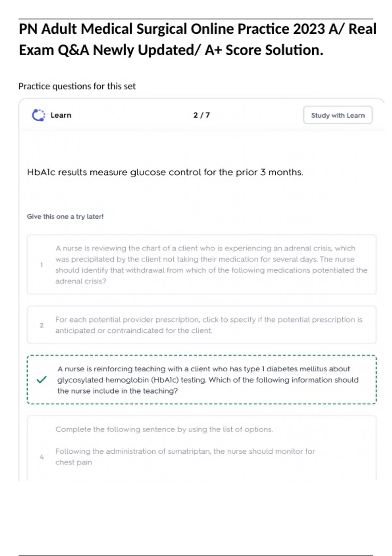Click the "Practice questions for this set" heading
This screenshot has width=392, height=556.
[77, 86]
